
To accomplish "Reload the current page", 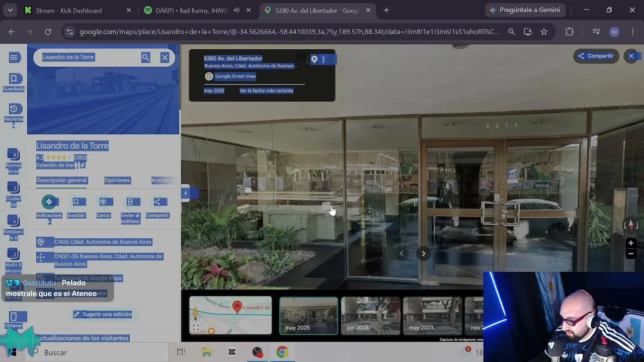I will click(x=48, y=32).
